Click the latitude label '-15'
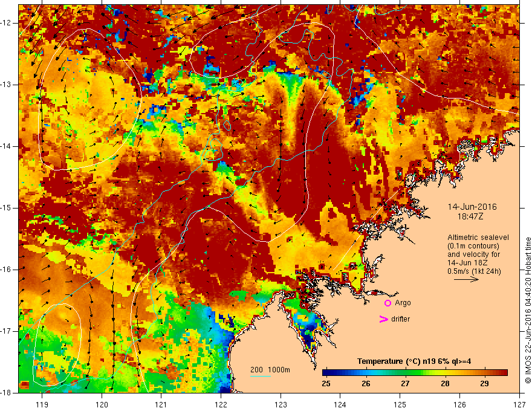 pyautogui.click(x=6, y=208)
